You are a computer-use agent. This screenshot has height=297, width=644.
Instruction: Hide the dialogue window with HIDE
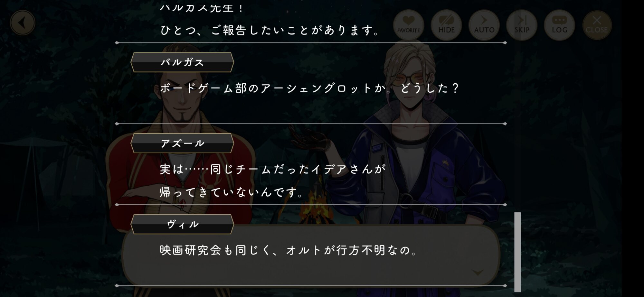click(446, 25)
